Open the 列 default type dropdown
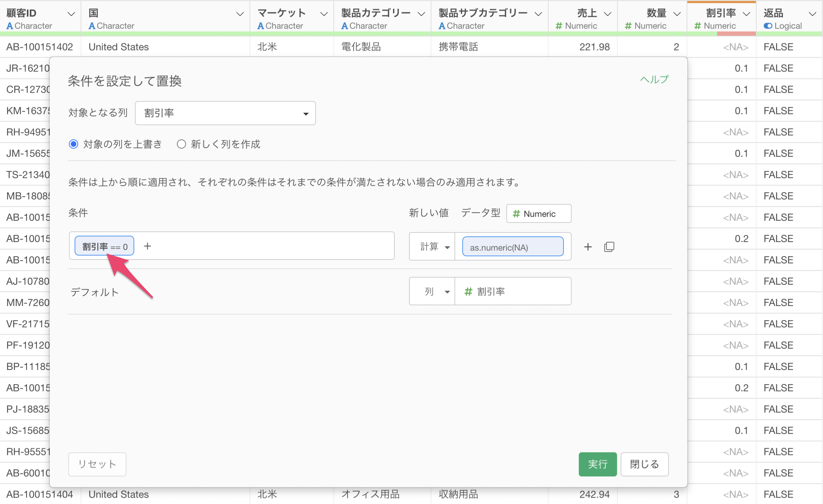 click(432, 291)
